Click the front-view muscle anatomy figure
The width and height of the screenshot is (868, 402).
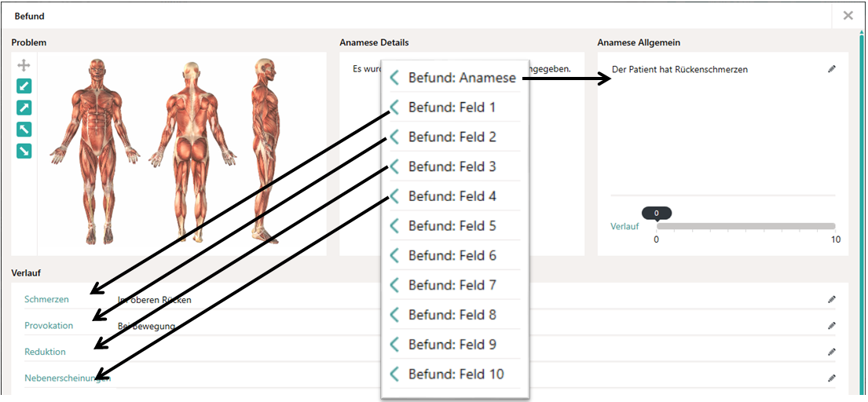coord(93,149)
